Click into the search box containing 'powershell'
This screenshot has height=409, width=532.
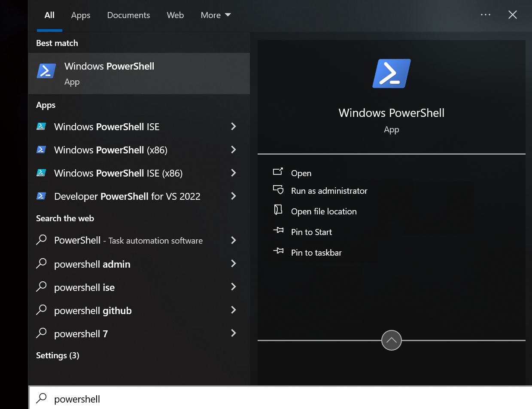coord(280,398)
